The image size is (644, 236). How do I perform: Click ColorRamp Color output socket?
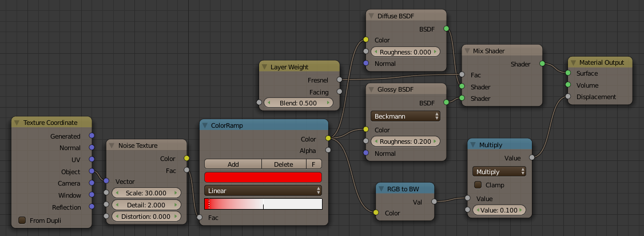(x=328, y=139)
